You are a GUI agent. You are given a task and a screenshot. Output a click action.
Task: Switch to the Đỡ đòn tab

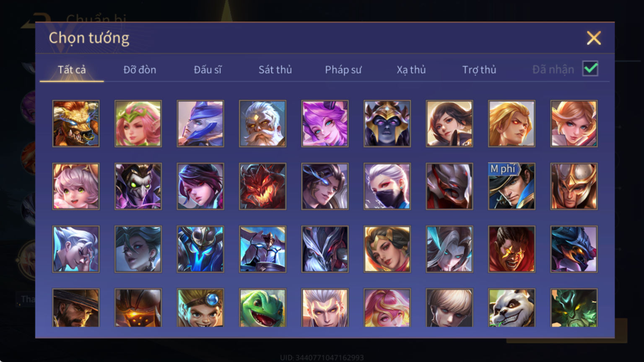(140, 70)
